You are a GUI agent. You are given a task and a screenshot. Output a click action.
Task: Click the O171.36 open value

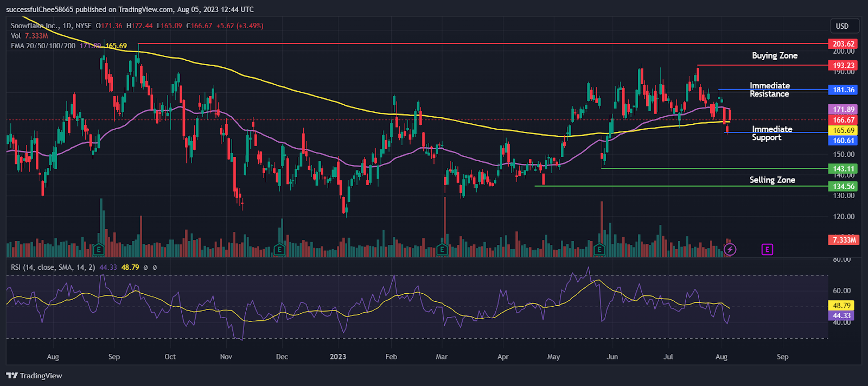click(x=109, y=26)
